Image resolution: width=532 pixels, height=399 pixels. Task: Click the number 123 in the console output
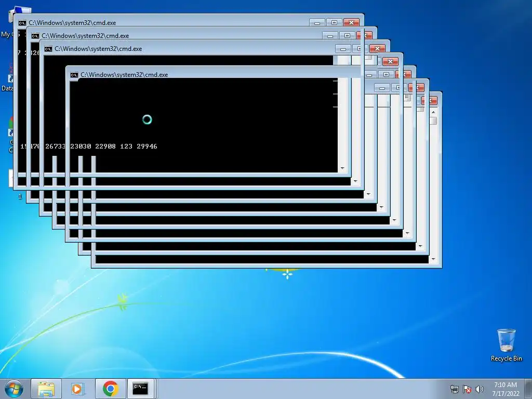126,147
